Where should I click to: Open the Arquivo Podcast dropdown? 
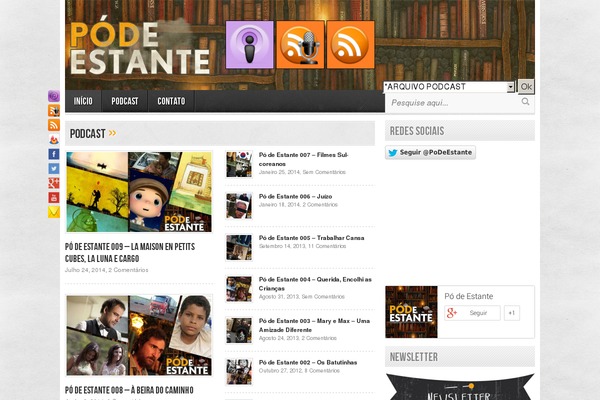click(x=449, y=87)
